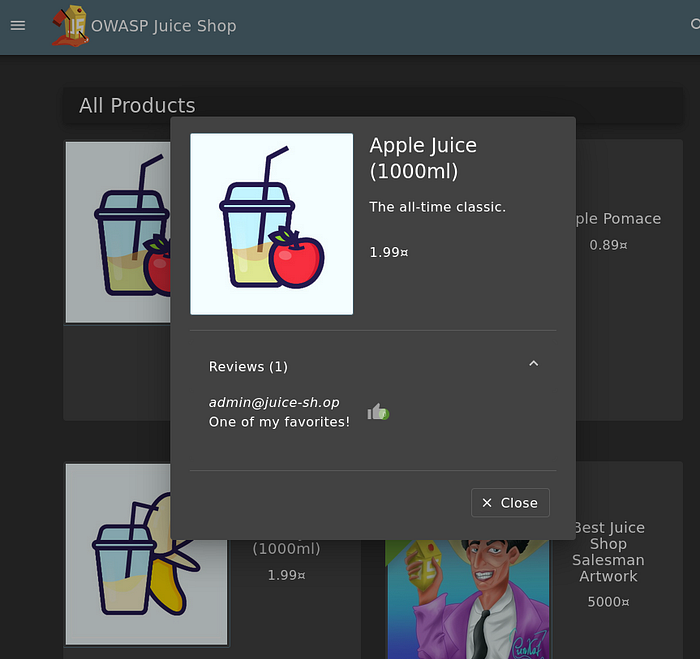The width and height of the screenshot is (700, 659).
Task: Open the hamburger sidebar menu
Action: pyautogui.click(x=18, y=26)
